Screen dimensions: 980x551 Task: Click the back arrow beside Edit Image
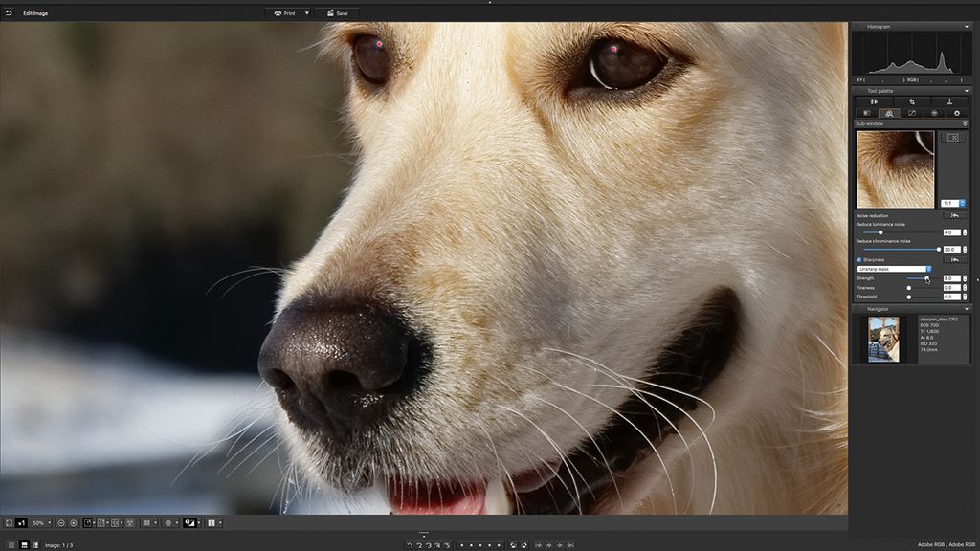point(10,13)
